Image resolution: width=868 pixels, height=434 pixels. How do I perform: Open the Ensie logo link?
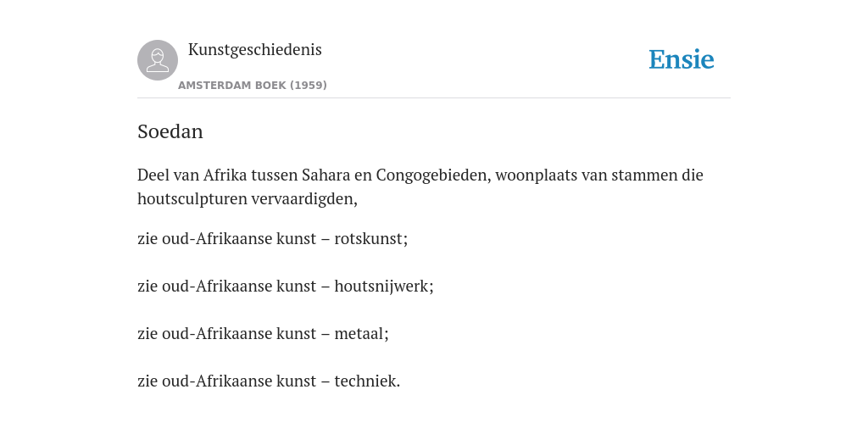pos(681,59)
